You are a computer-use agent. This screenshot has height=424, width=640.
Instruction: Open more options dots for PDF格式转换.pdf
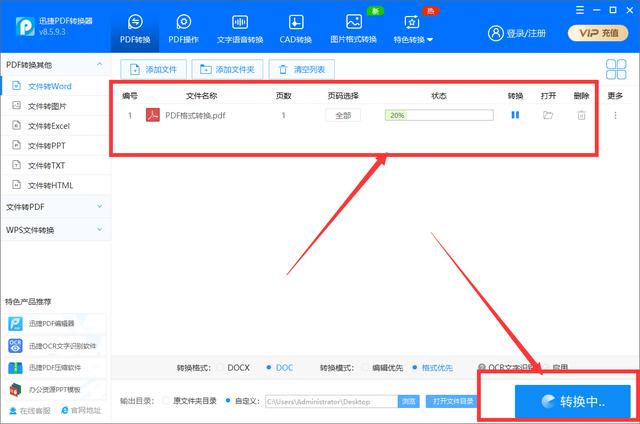615,115
